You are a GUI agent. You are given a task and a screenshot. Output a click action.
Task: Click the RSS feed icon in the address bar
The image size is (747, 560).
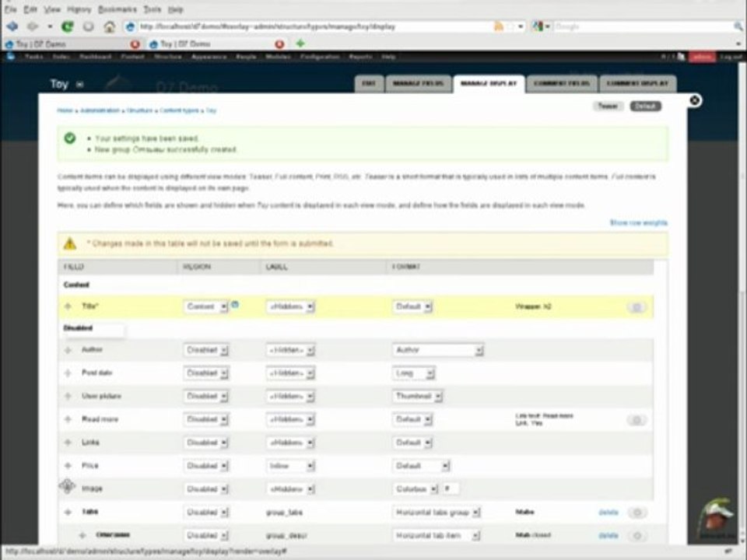[498, 26]
